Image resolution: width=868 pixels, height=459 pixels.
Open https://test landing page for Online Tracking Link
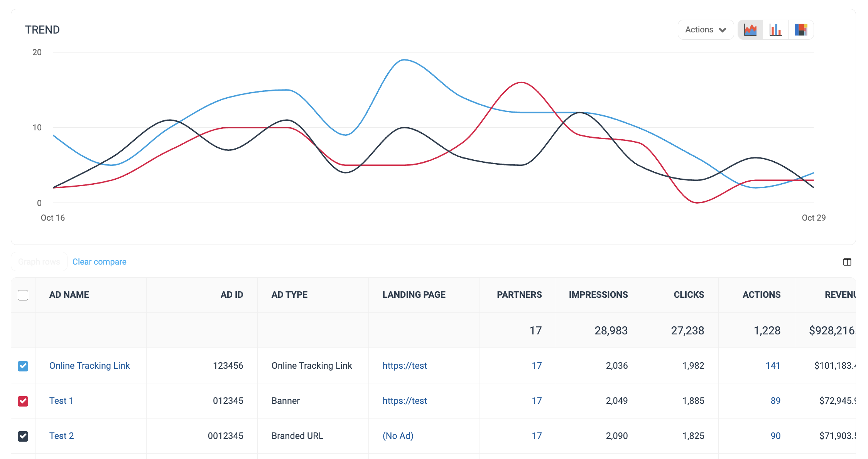click(x=405, y=366)
